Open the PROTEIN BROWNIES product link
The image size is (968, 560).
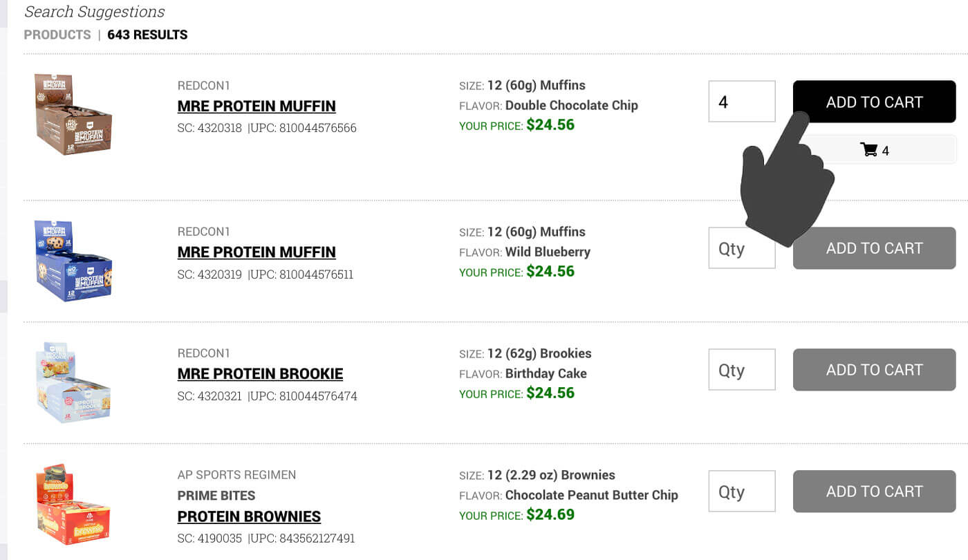click(x=249, y=516)
